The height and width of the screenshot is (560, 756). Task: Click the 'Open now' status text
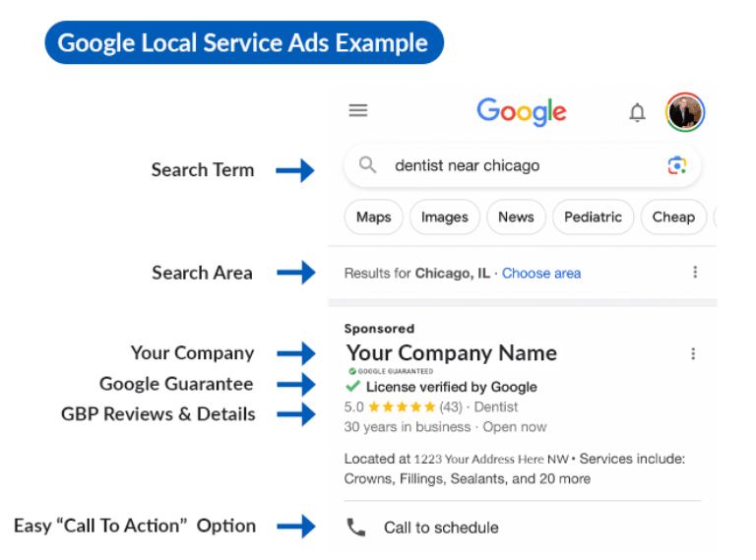pyautogui.click(x=515, y=427)
